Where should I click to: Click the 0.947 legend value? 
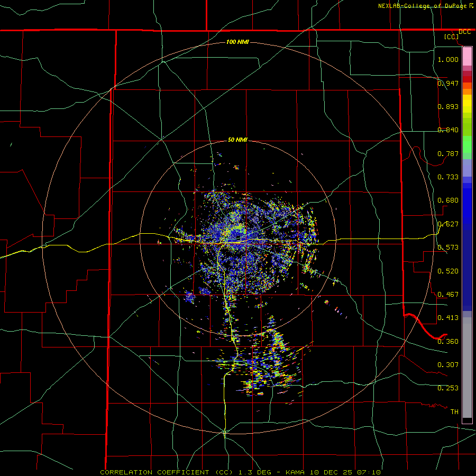pos(448,83)
